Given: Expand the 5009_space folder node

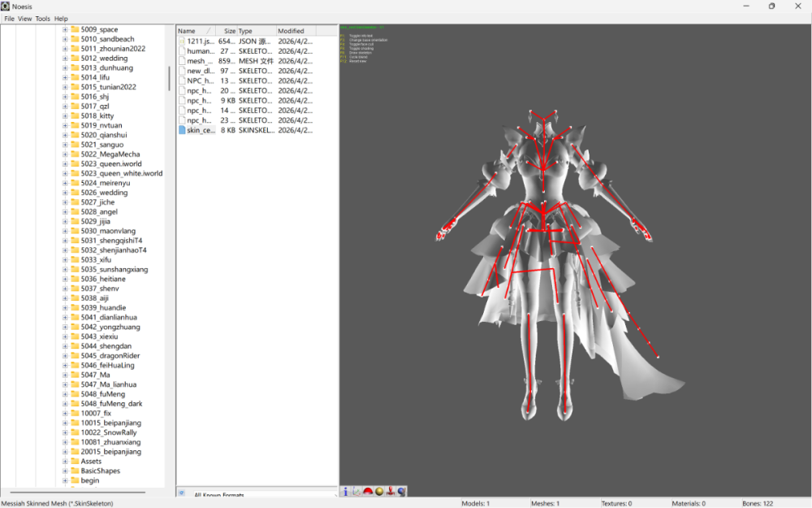Looking at the screenshot, I should (65, 29).
